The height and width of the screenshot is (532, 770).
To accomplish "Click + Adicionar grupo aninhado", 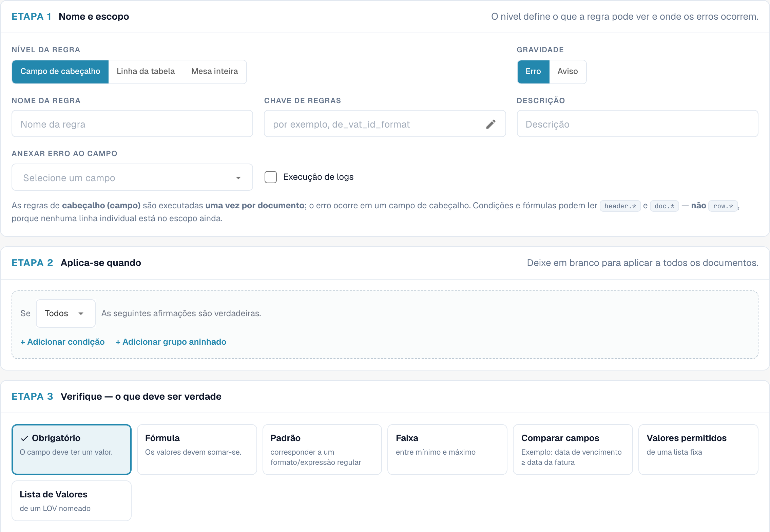I will (171, 342).
